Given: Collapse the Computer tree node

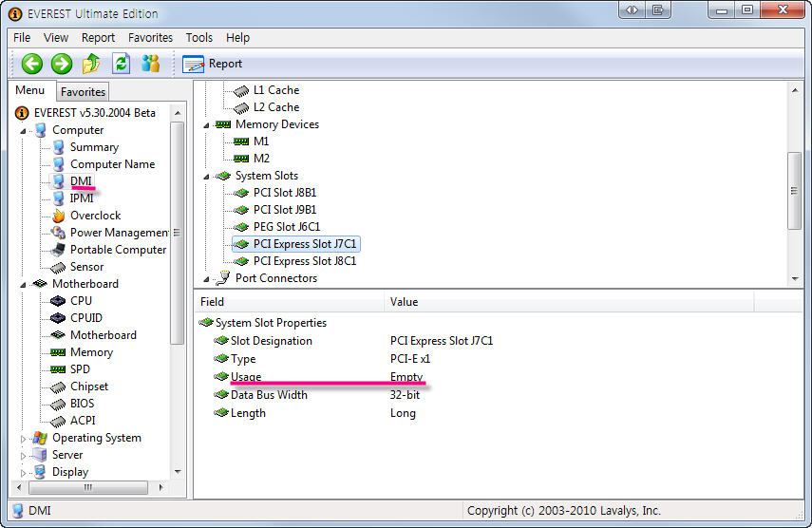Looking at the screenshot, I should (x=23, y=131).
